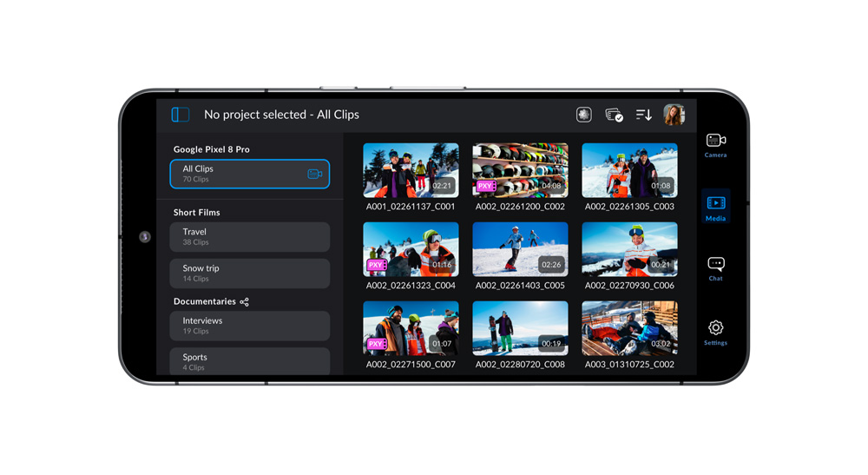Image resolution: width=868 pixels, height=475 pixels.
Task: Click the 02:26 duration label
Action: [551, 265]
